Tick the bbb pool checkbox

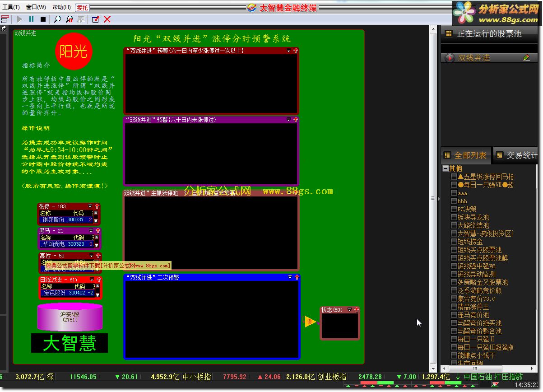[x=454, y=201]
